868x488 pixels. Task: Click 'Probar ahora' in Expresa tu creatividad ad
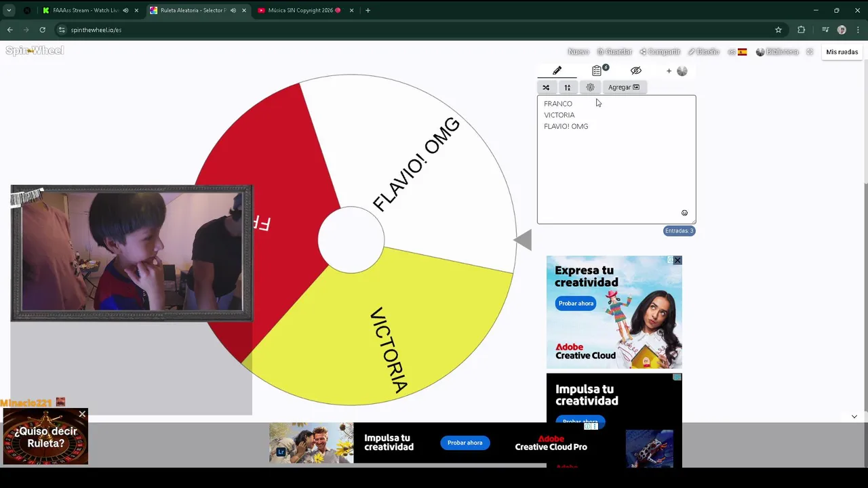(576, 304)
